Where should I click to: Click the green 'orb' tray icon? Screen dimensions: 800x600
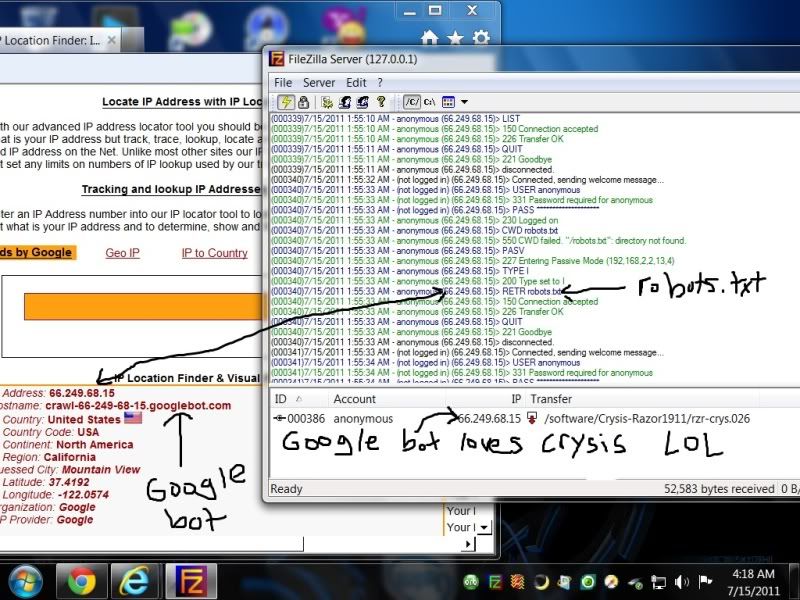[x=471, y=582]
